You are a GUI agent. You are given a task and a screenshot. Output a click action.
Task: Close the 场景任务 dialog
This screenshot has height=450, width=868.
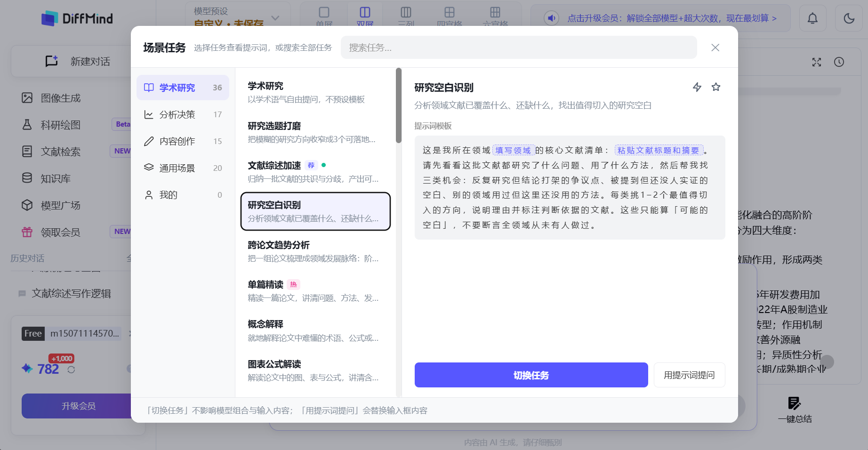[715, 48]
